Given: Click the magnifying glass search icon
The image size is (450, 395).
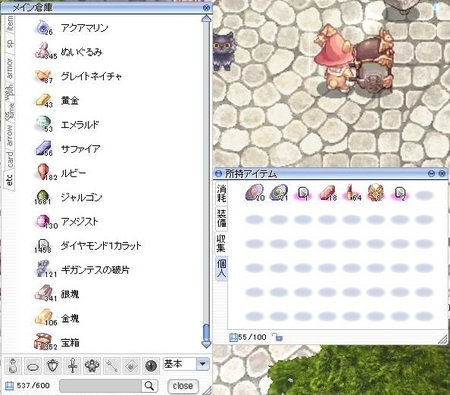Looking at the screenshot, I should pos(149,386).
